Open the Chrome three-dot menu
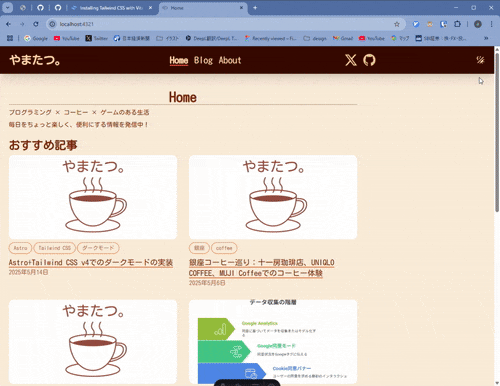This screenshot has width=500, height=386. click(x=491, y=24)
